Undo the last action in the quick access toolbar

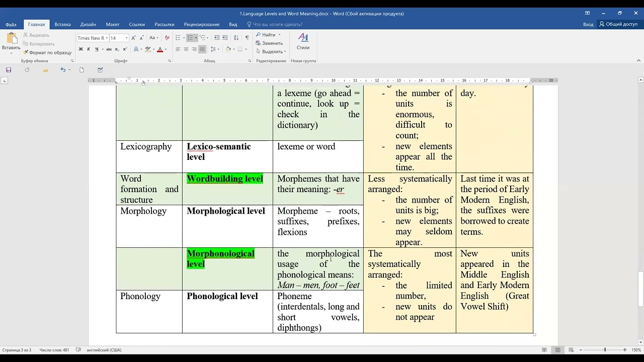[x=63, y=70]
